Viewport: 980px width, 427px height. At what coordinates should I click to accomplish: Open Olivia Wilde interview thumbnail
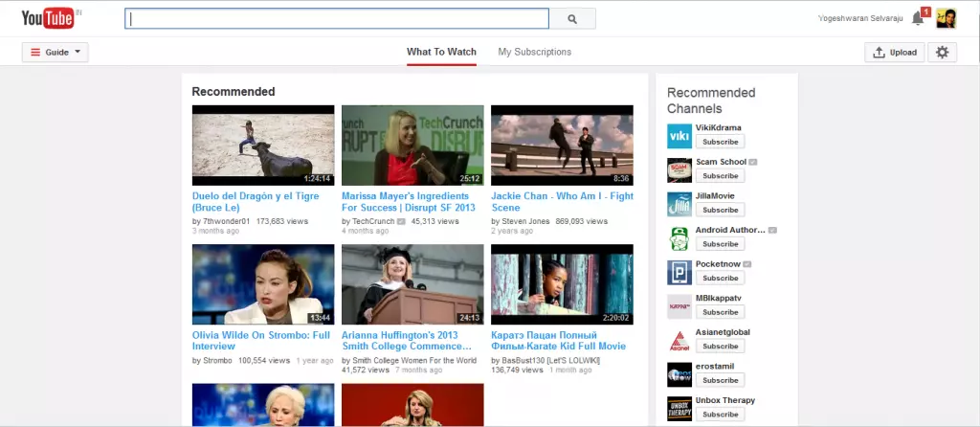(x=263, y=284)
